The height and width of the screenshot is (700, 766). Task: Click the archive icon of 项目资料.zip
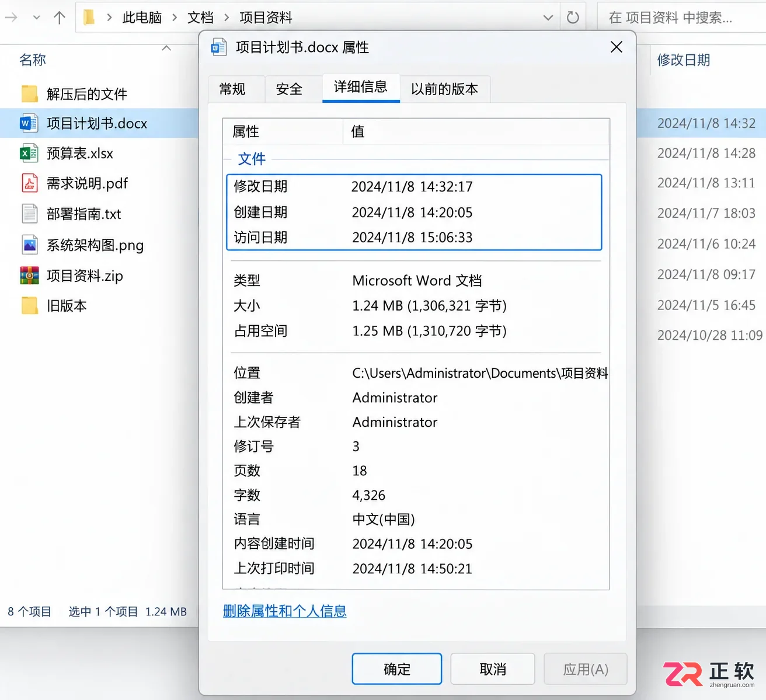pyautogui.click(x=29, y=276)
